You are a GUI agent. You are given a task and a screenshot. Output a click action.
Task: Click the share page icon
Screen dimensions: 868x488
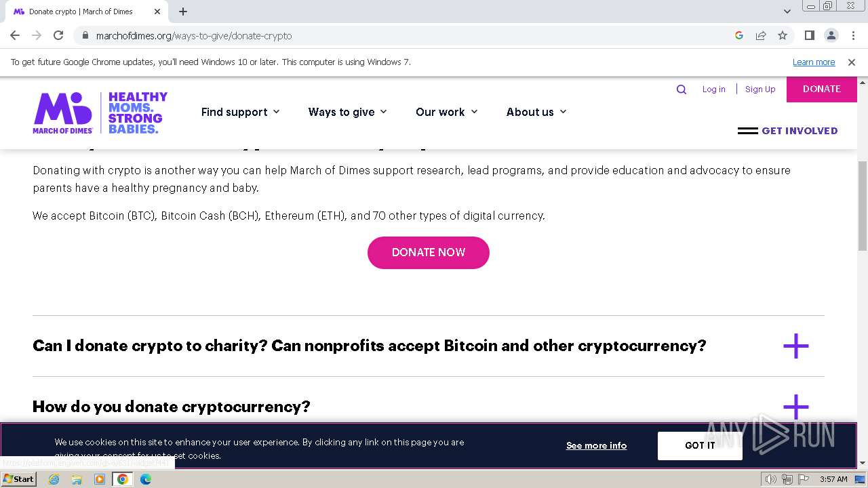(x=761, y=36)
